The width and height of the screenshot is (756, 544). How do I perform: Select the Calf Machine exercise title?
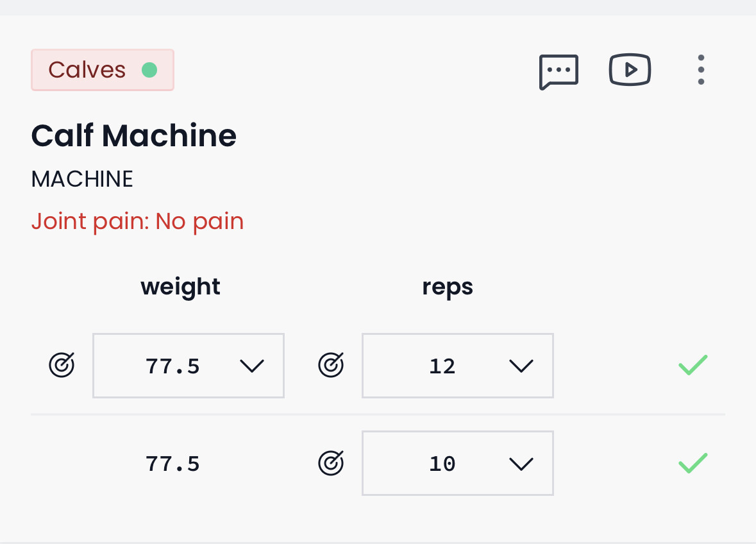point(133,136)
